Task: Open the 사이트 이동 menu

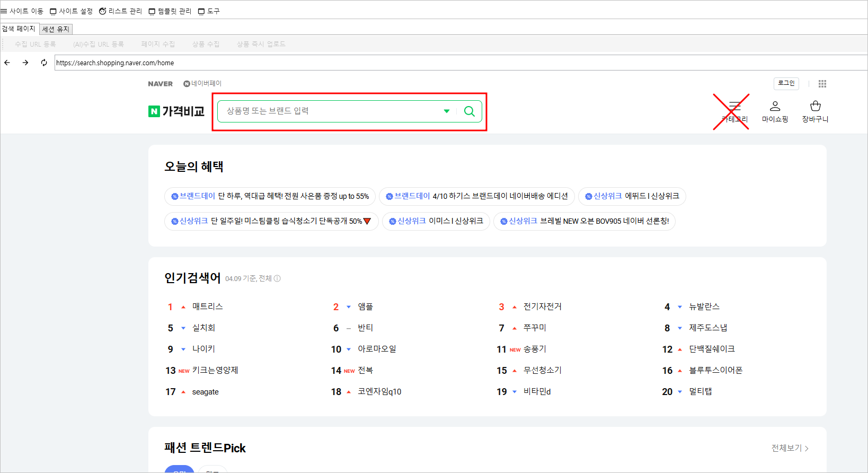Action: [x=22, y=11]
